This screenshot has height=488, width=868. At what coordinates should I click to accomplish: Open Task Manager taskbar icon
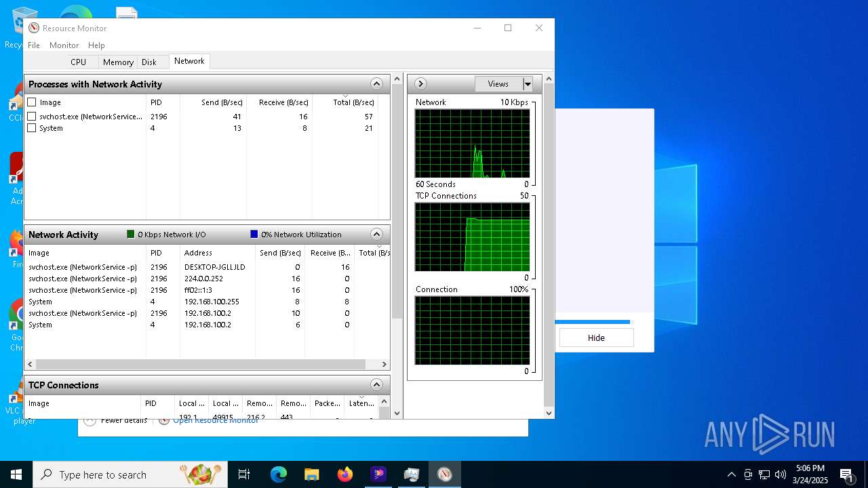[x=412, y=474]
